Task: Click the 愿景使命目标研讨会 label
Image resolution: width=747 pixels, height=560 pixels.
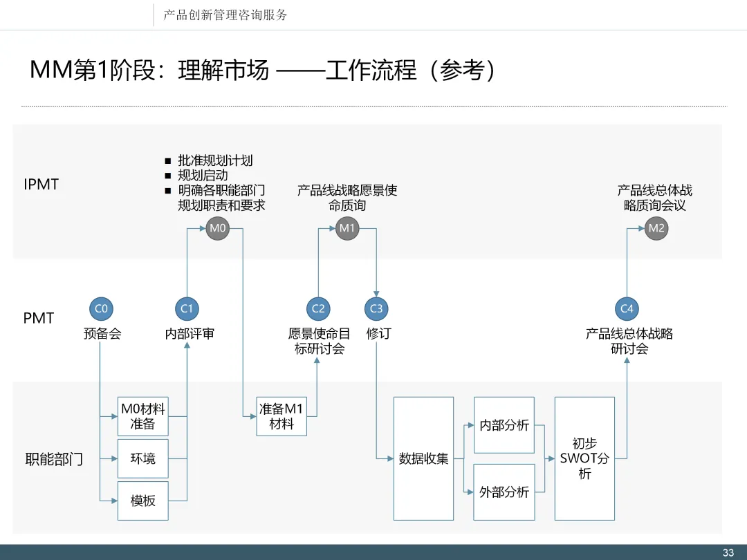Action: [319, 341]
